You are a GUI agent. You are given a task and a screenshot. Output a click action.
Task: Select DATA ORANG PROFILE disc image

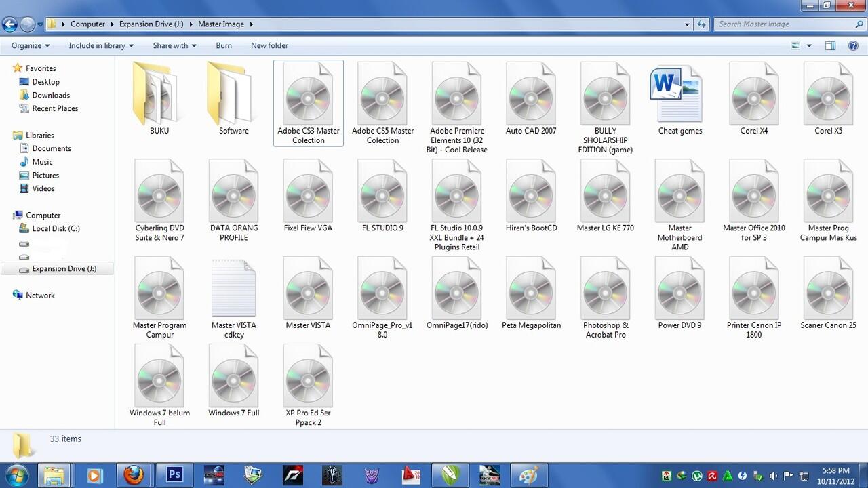click(234, 201)
